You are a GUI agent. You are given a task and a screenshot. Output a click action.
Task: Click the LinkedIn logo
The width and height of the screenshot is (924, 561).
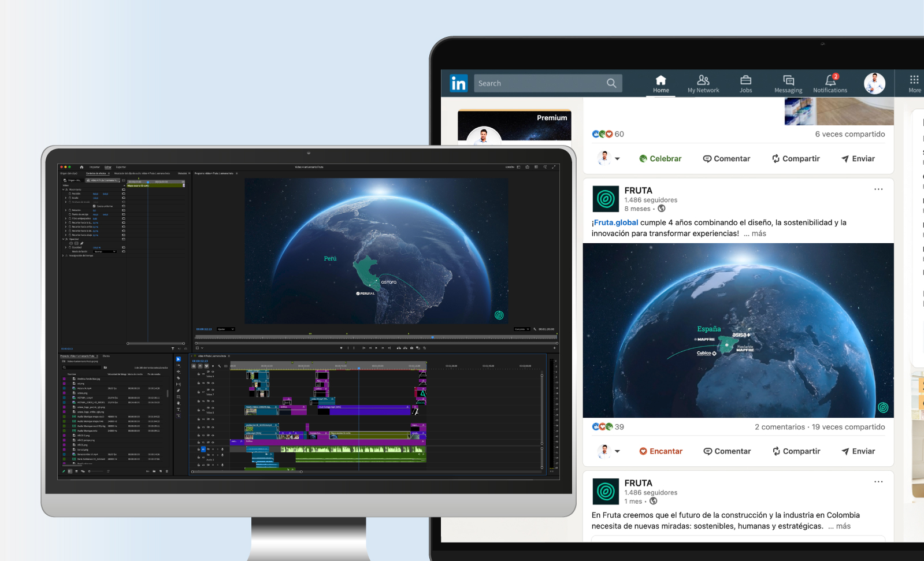click(x=458, y=83)
